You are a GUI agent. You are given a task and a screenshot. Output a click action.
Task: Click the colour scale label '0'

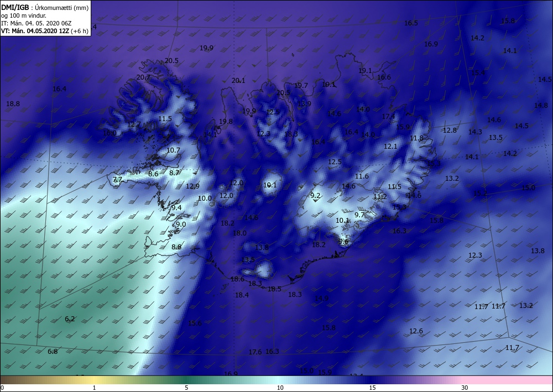[x=2, y=388]
